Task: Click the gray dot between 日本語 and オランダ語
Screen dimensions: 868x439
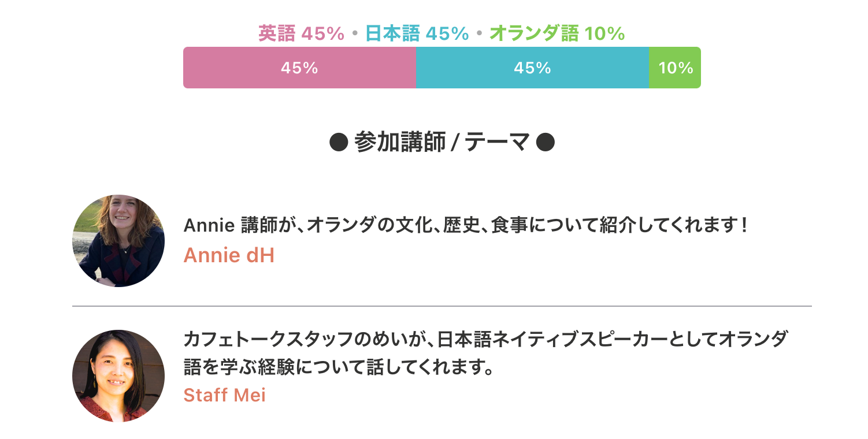Action: [x=479, y=34]
